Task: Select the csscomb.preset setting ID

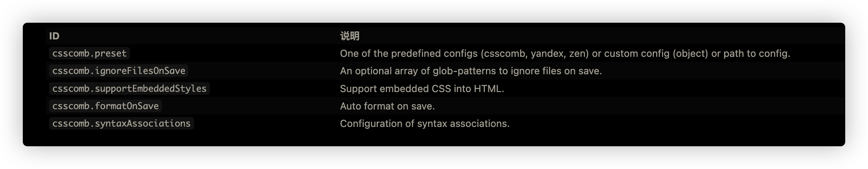Action: (x=89, y=53)
